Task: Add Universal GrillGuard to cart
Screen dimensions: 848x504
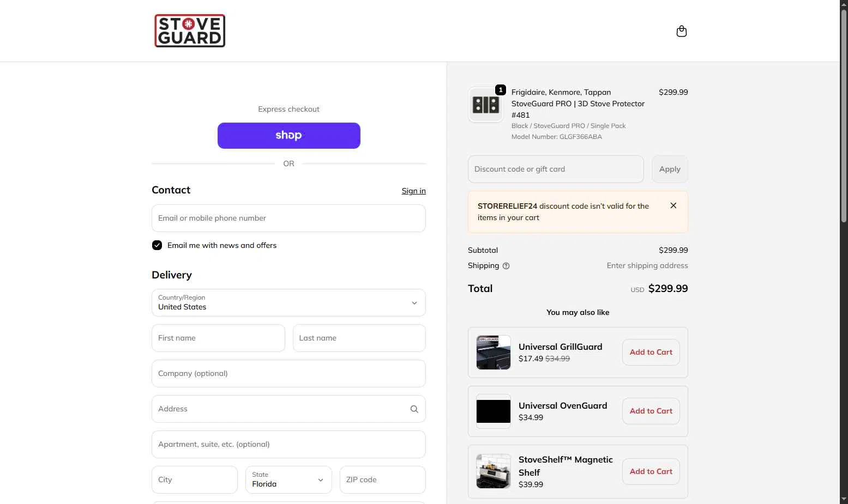Action: pyautogui.click(x=651, y=353)
